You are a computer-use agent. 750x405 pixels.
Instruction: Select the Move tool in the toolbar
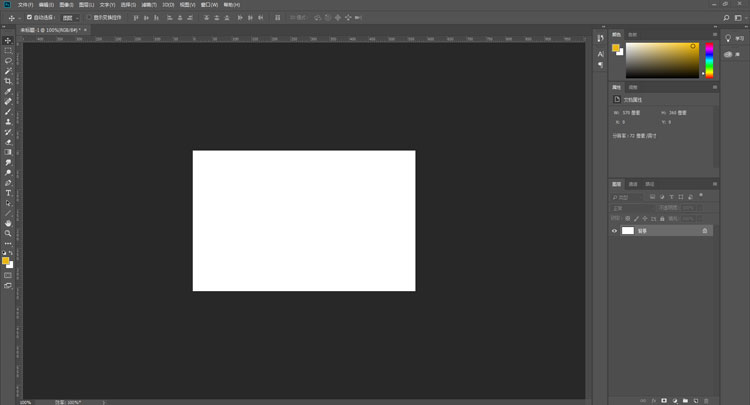[8, 40]
